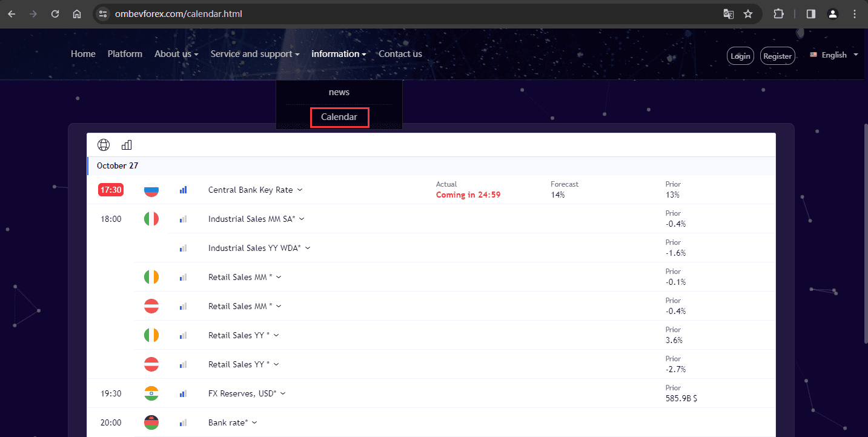Reload the page with refresh icon
The height and width of the screenshot is (437, 868).
click(55, 13)
